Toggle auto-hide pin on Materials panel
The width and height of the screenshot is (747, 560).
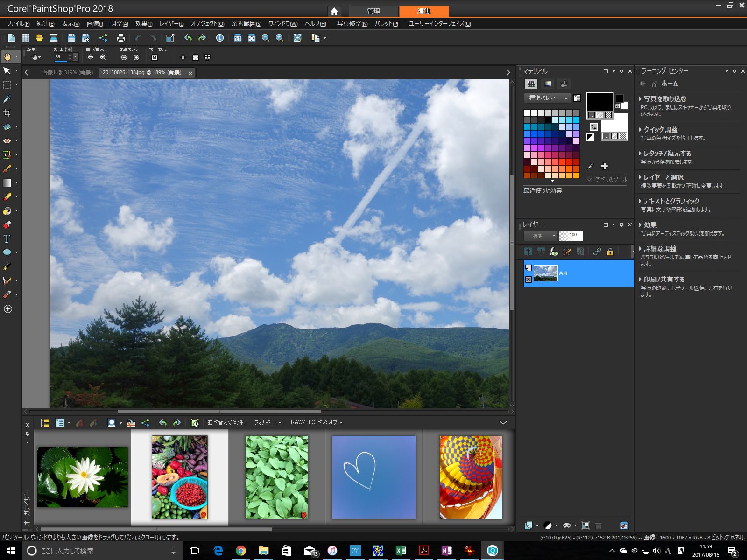coord(621,71)
